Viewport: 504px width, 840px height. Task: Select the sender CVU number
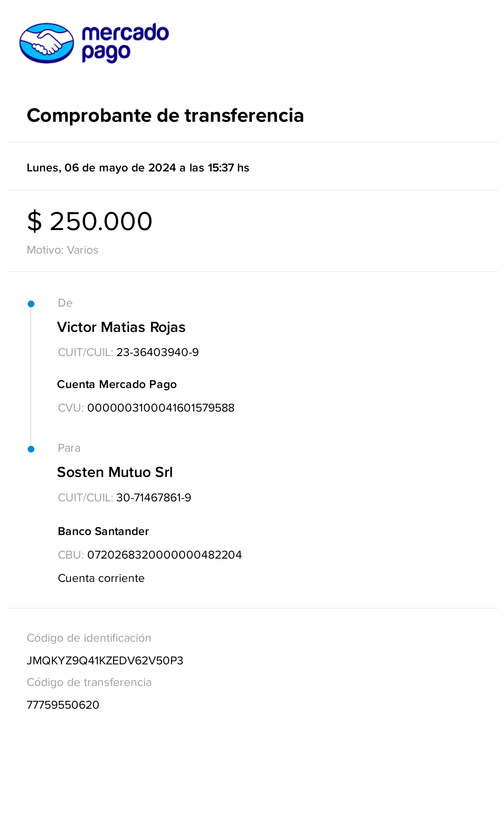coord(161,408)
